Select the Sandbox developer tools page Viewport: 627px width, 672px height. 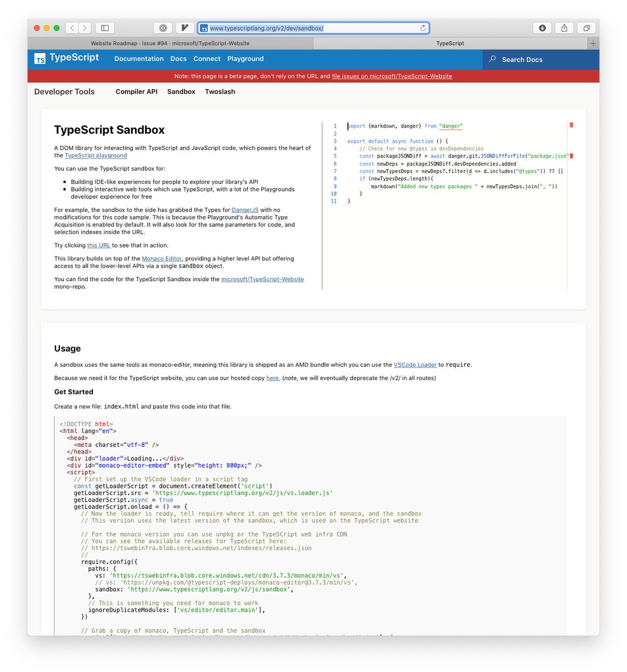(181, 92)
